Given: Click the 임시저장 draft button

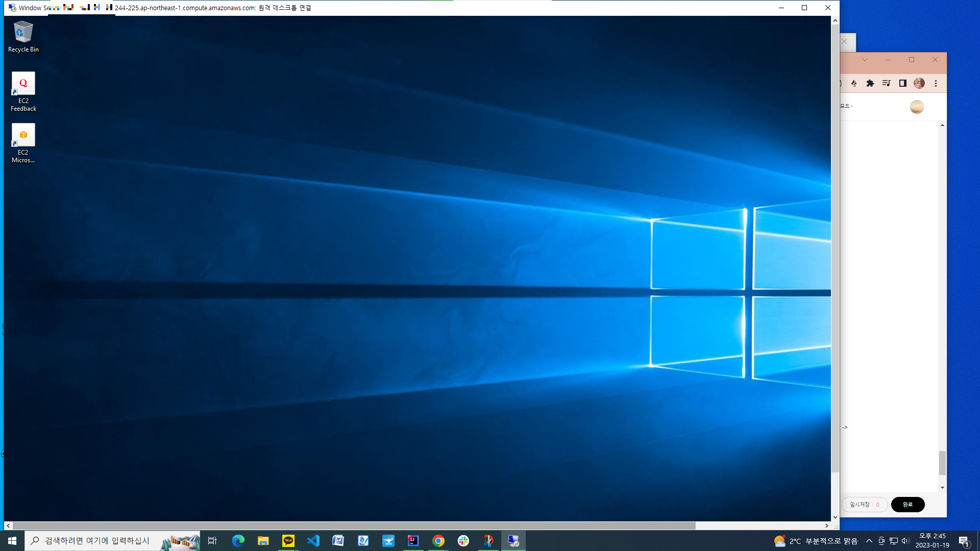Looking at the screenshot, I should [x=864, y=505].
